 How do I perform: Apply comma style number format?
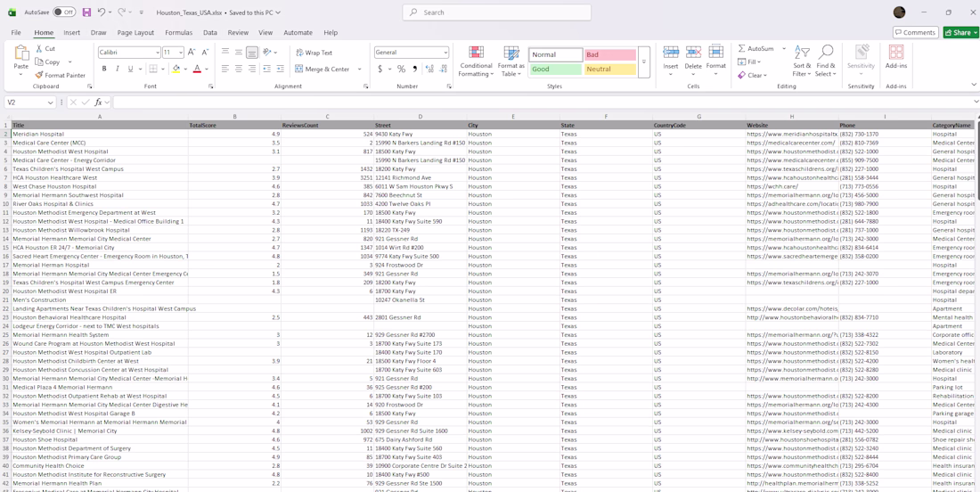point(414,69)
